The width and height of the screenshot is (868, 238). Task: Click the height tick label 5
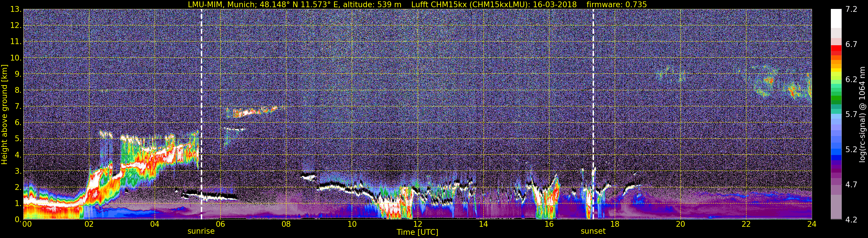(18, 139)
